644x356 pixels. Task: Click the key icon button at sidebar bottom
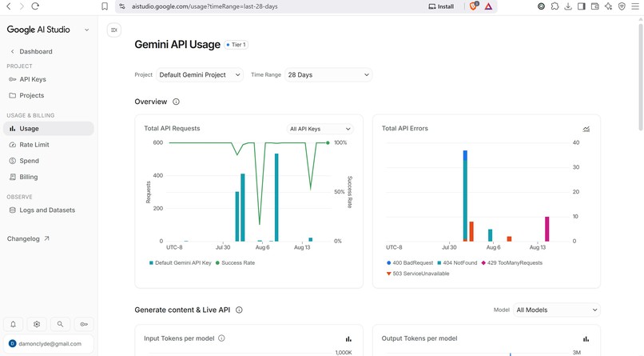pyautogui.click(x=84, y=324)
